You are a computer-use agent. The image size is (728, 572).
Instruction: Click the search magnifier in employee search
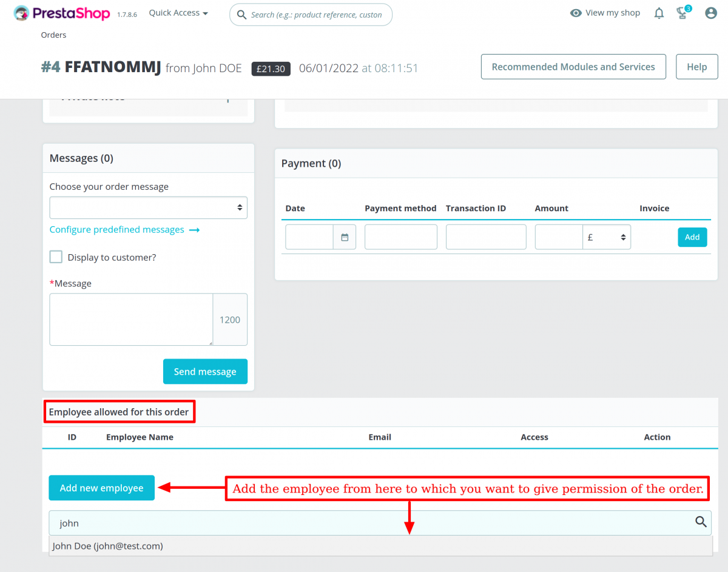pyautogui.click(x=701, y=522)
